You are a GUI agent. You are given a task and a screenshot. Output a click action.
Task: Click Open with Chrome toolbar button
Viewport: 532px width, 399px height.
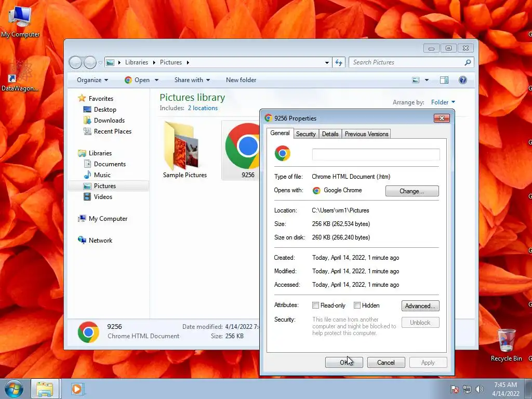point(137,80)
